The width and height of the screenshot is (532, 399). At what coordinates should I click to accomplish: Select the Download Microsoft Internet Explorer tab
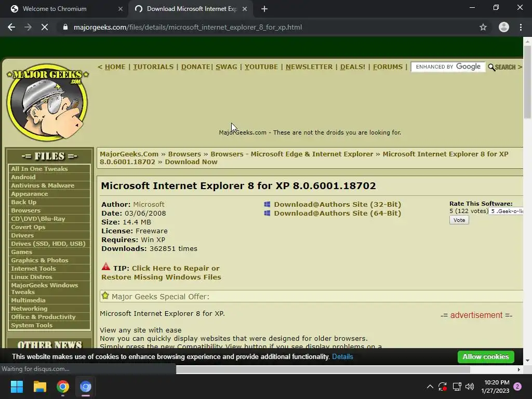191,9
